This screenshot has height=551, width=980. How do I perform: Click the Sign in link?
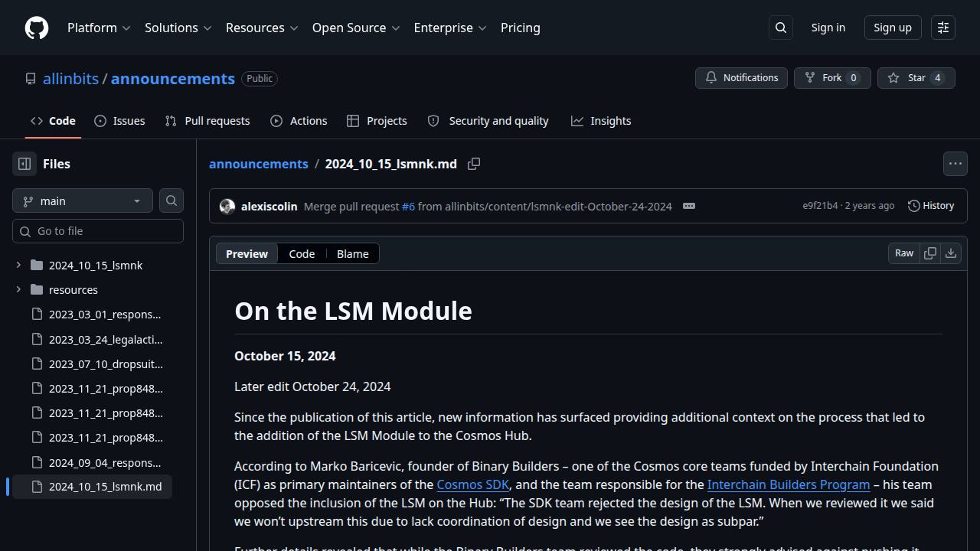pos(828,28)
